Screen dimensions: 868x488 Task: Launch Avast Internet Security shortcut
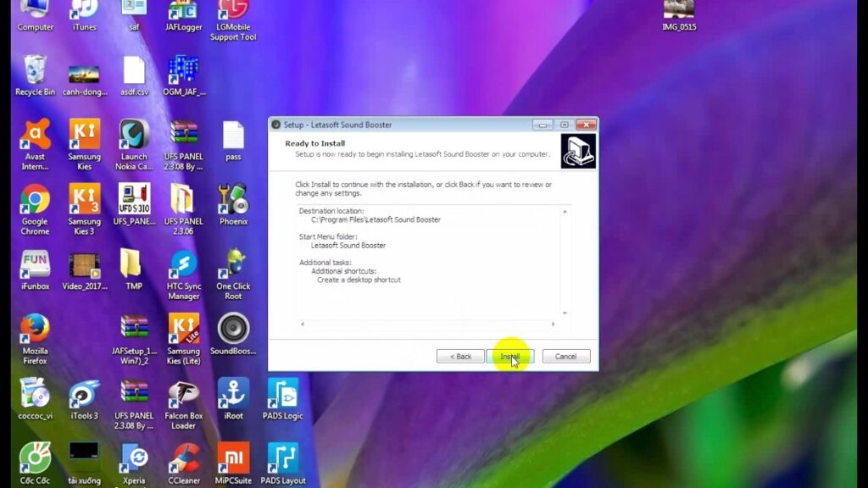click(x=35, y=144)
